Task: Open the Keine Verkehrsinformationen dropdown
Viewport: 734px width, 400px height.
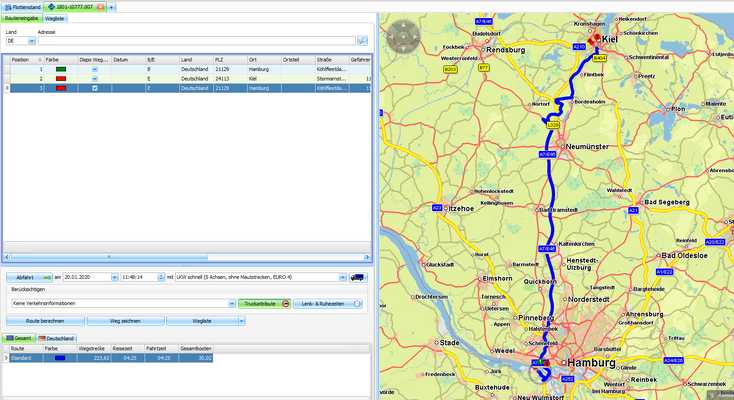Action: pos(232,303)
